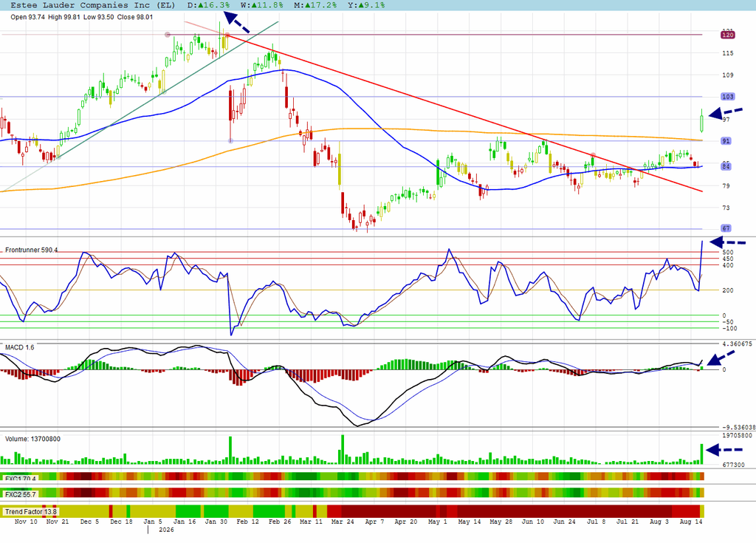Click the FXC1 70.4 heatmap label
Screen dimensions: 756x543
click(20, 479)
